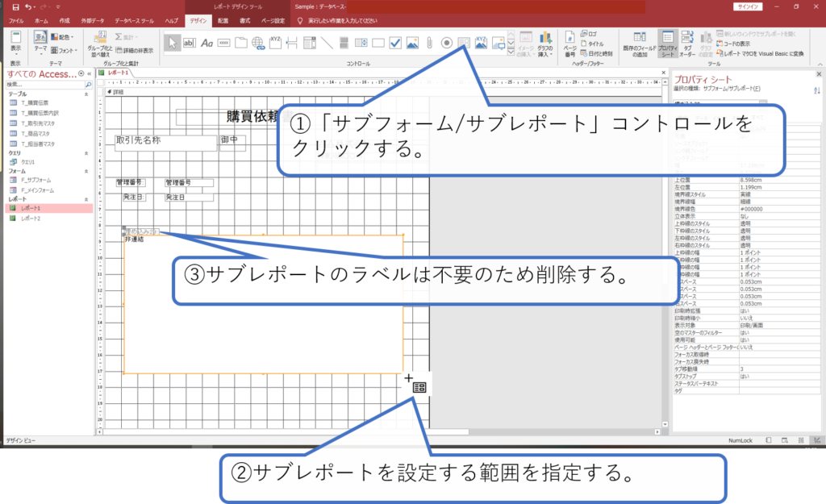Click the Save icon in title bar
This screenshot has width=826, height=504.
15,6
